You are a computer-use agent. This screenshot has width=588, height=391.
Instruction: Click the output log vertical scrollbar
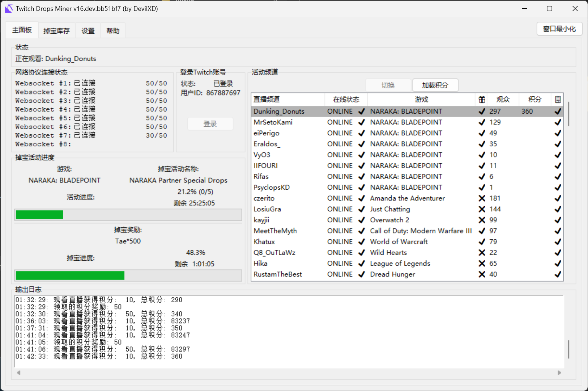(568, 349)
